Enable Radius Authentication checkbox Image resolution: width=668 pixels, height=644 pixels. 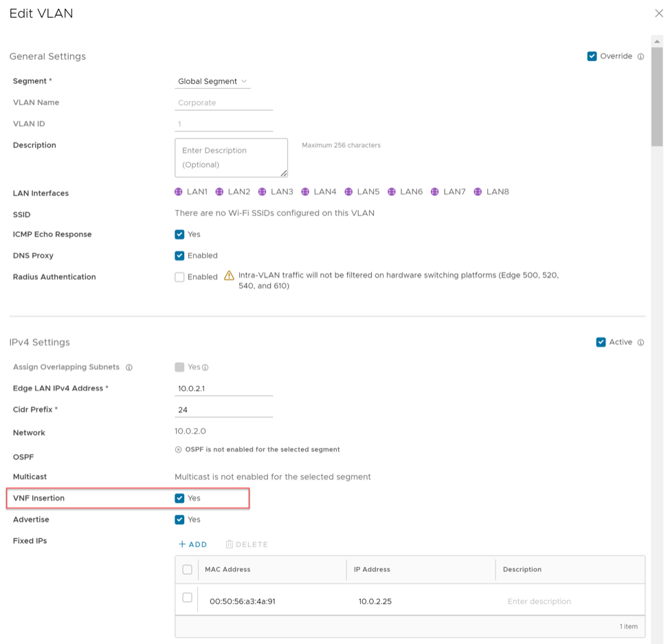pyautogui.click(x=179, y=277)
